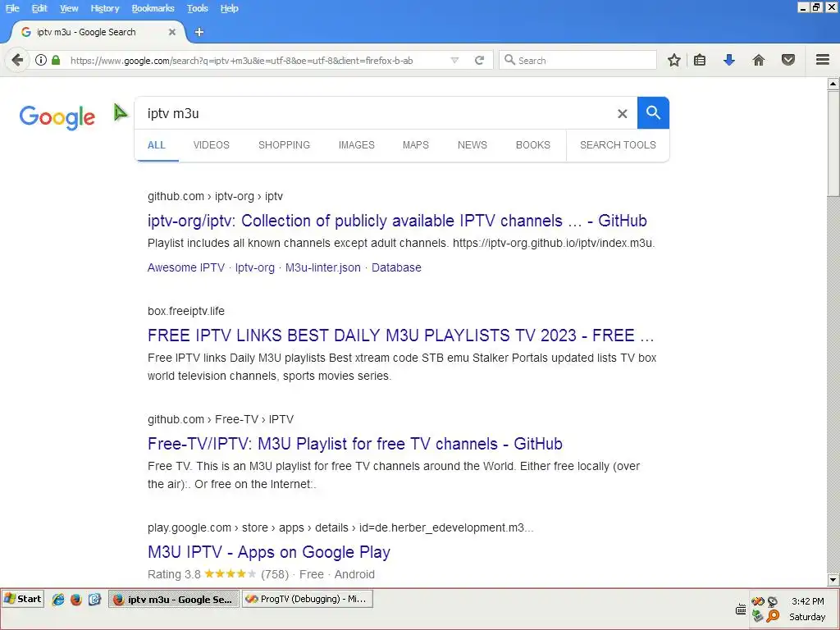The width and height of the screenshot is (840, 630).
Task: Click the third quick launch icon
Action: (x=94, y=600)
